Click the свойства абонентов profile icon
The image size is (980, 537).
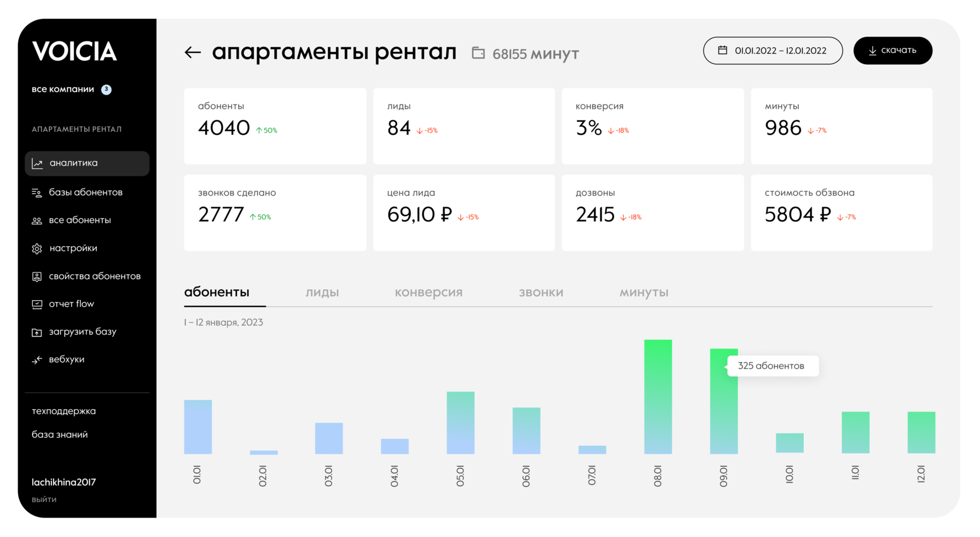(37, 277)
